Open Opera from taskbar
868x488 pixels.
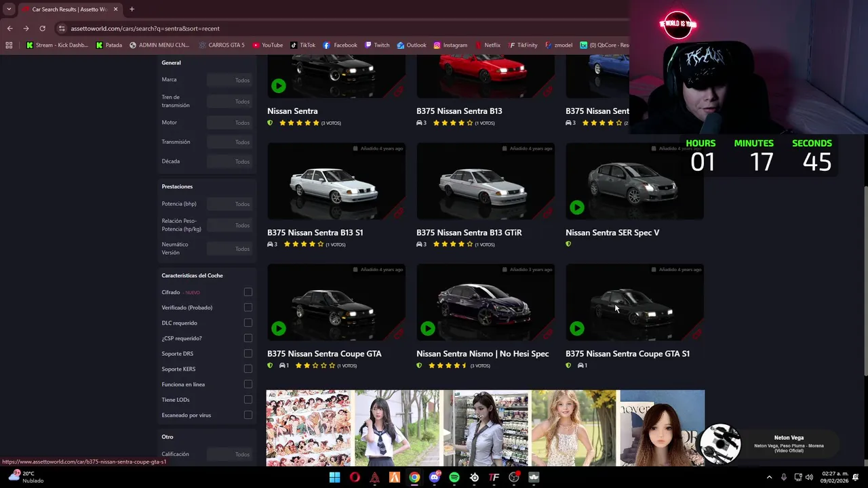(x=355, y=477)
